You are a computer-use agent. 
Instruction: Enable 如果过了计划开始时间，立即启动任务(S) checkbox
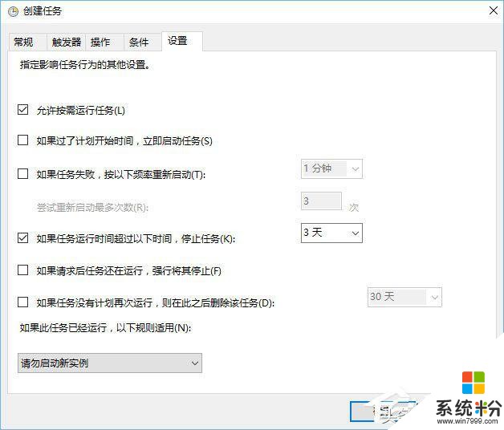pos(22,140)
